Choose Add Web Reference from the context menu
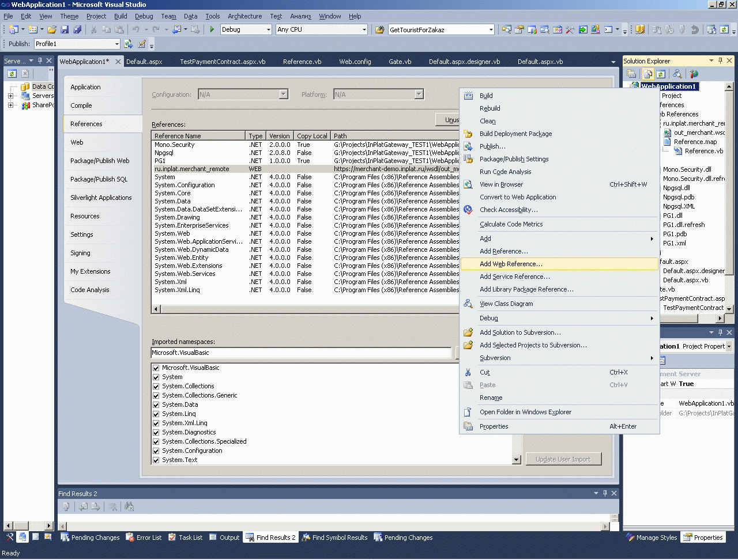This screenshot has height=560, width=738. pyautogui.click(x=559, y=264)
